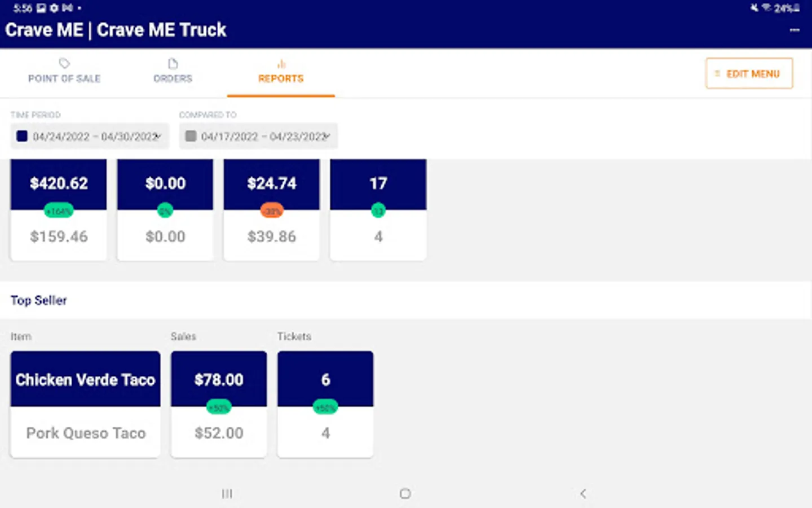
Task: Open the three-dot overflow menu
Action: 795,30
